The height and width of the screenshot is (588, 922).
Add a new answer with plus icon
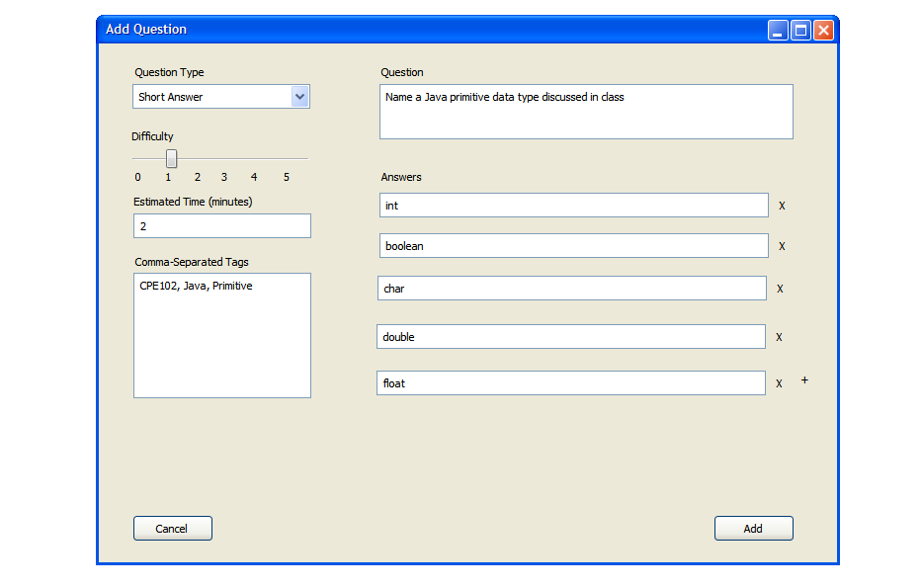pyautogui.click(x=804, y=380)
